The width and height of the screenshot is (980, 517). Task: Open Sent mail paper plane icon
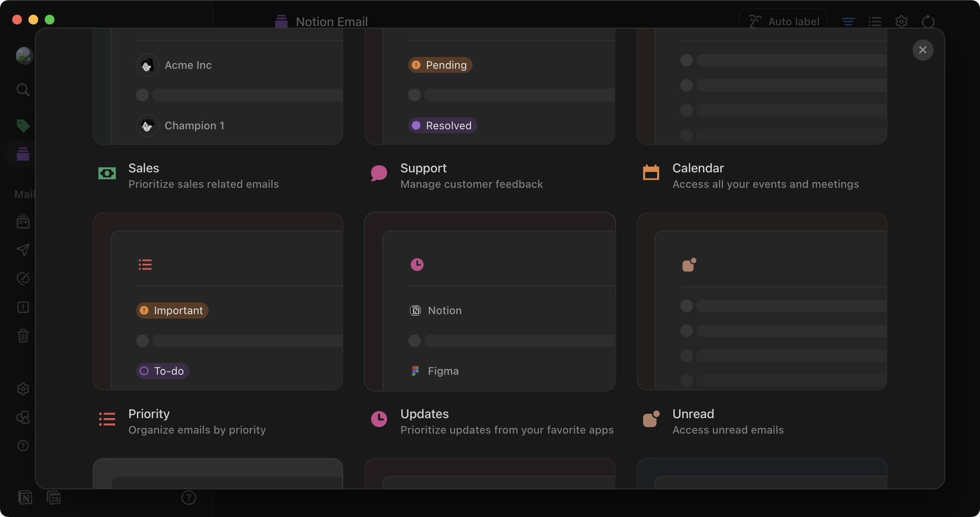tap(23, 250)
